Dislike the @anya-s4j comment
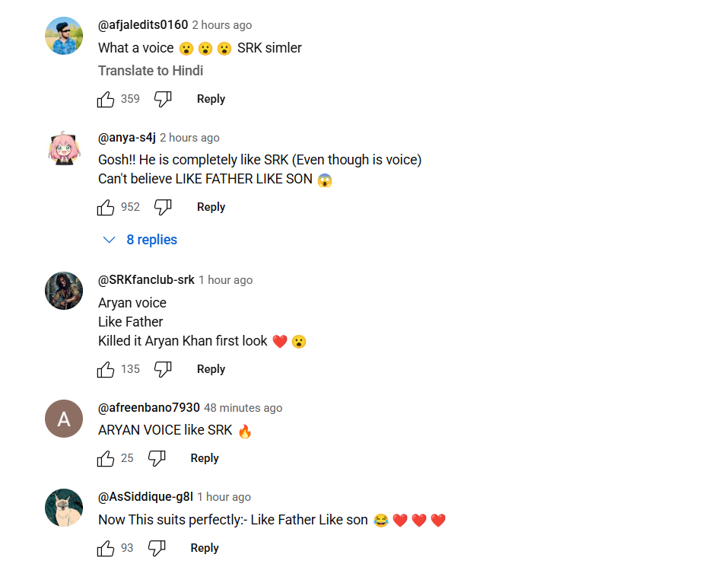Screen dimensions: 728x564 [163, 207]
